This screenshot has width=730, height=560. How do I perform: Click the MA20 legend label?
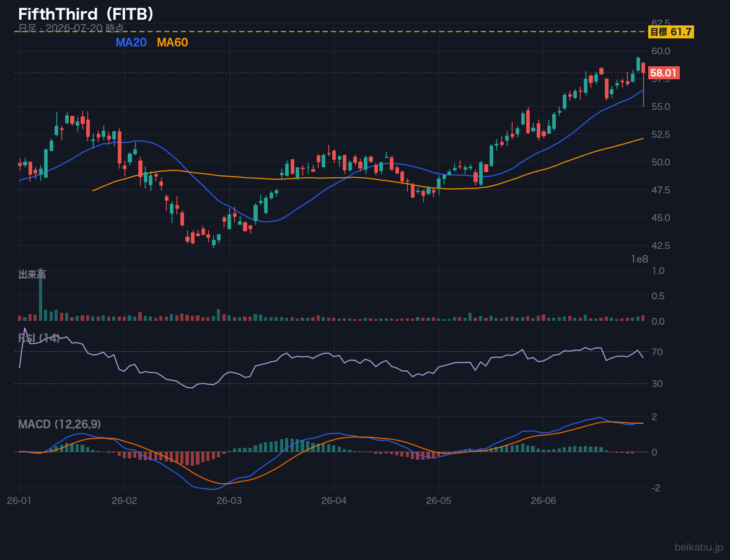click(131, 42)
